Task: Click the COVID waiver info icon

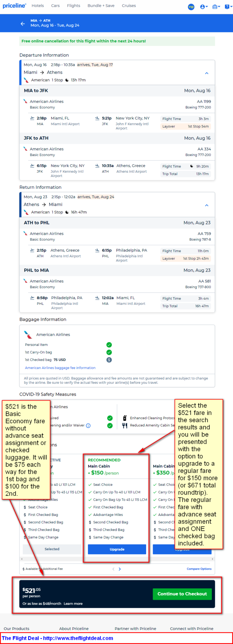Action: pyautogui.click(x=88, y=425)
